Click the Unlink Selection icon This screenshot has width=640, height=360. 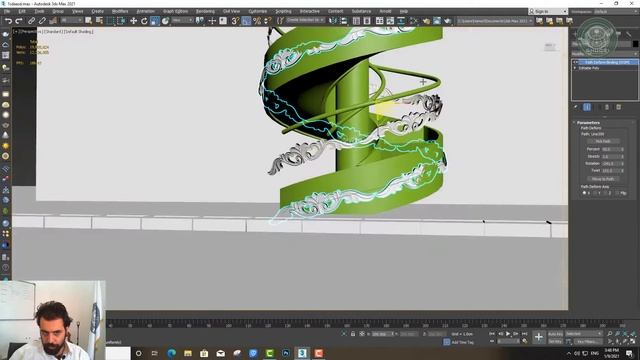pyautogui.click(x=42, y=20)
